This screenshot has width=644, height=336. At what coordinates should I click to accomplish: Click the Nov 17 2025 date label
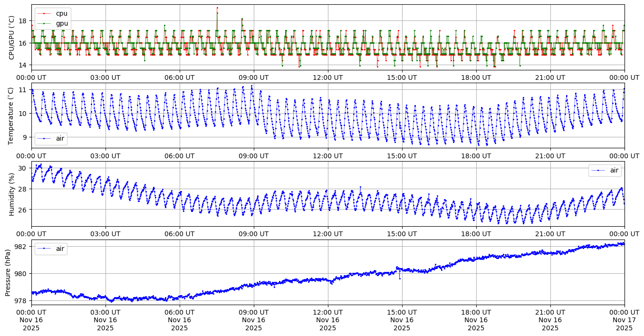[624, 324]
